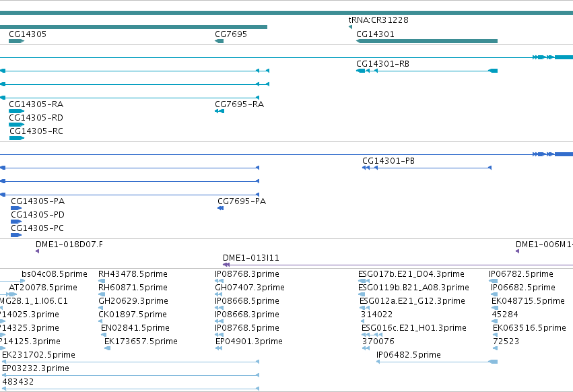Select protein CG14305-PD

[38, 215]
